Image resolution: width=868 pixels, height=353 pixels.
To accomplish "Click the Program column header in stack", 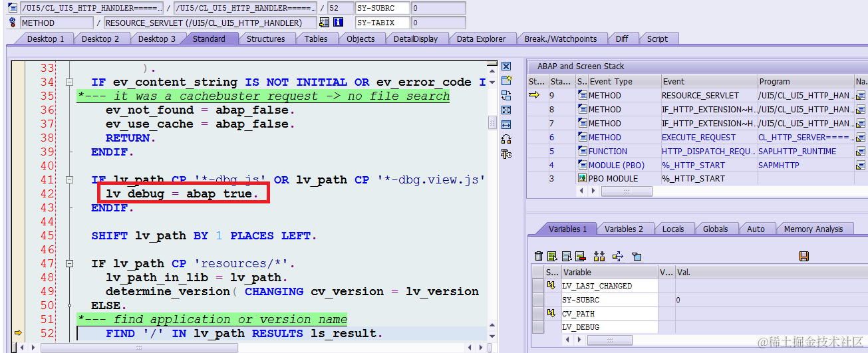I will point(805,81).
